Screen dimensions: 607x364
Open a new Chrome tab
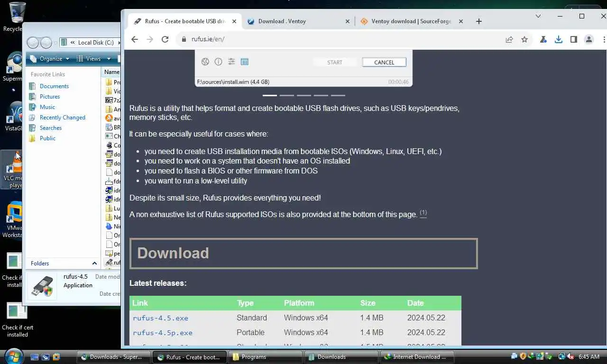pyautogui.click(x=479, y=21)
